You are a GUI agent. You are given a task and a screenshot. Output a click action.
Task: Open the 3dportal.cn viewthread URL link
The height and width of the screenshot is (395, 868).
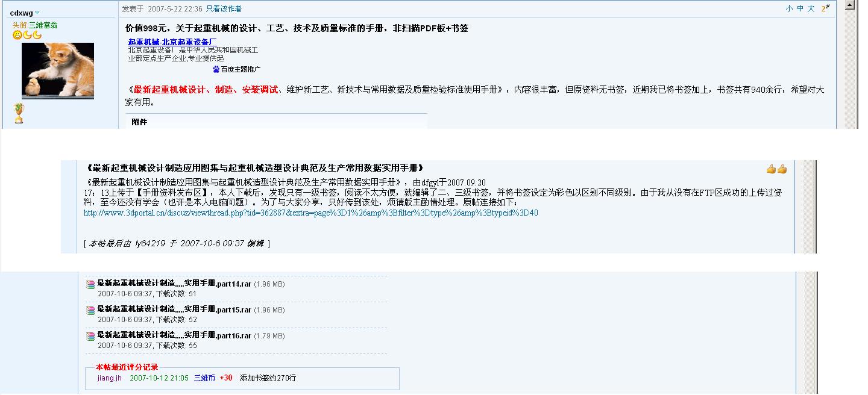(x=311, y=213)
